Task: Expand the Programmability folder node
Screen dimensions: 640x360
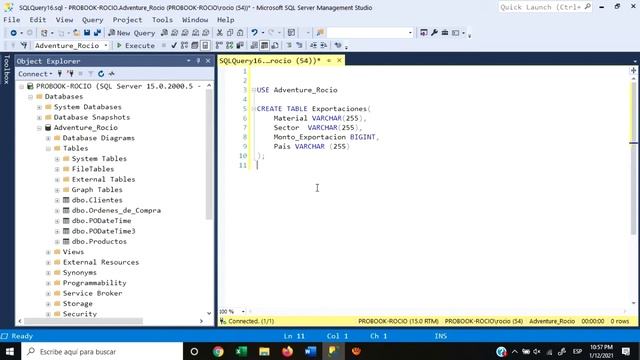Action: [48, 283]
